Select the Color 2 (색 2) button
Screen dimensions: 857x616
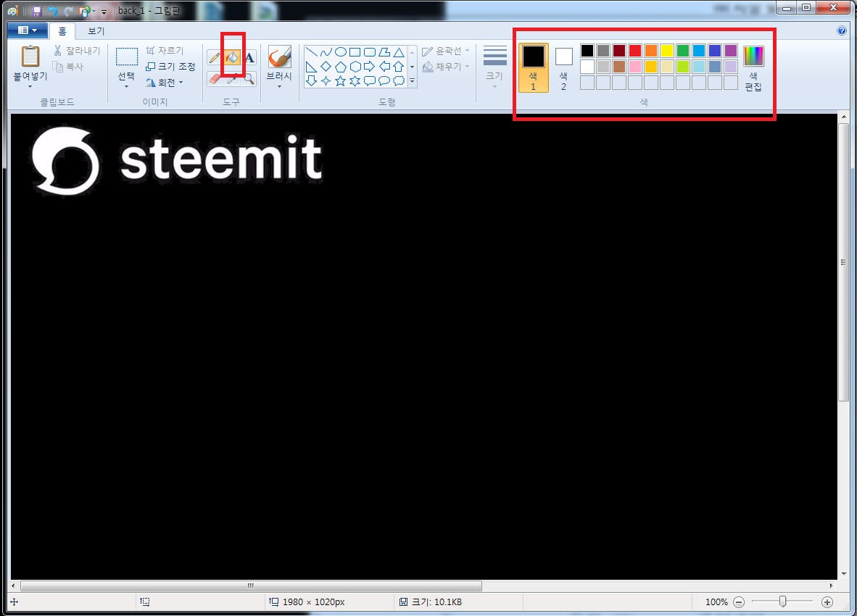[563, 67]
